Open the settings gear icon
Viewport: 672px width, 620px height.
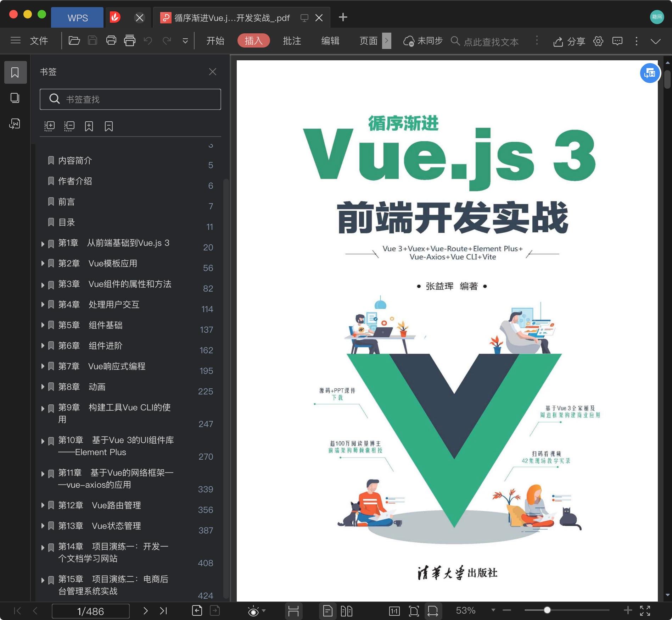598,41
